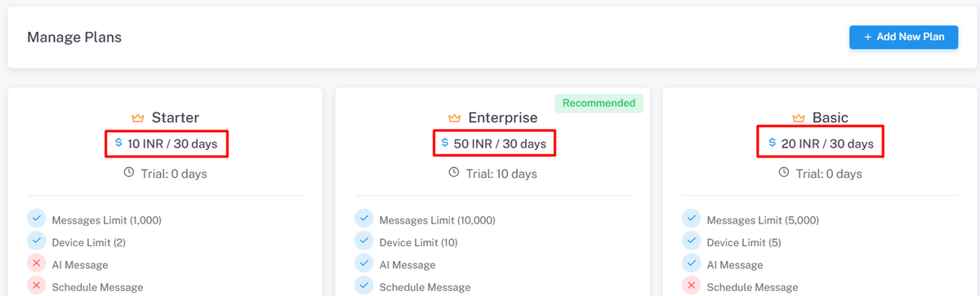Click the Manage Plans heading

74,38
